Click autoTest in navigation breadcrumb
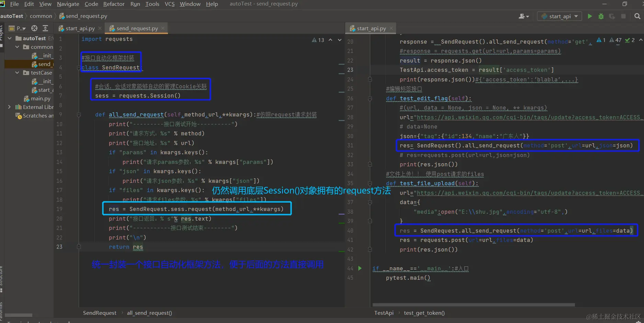The width and height of the screenshot is (644, 323). click(12, 16)
